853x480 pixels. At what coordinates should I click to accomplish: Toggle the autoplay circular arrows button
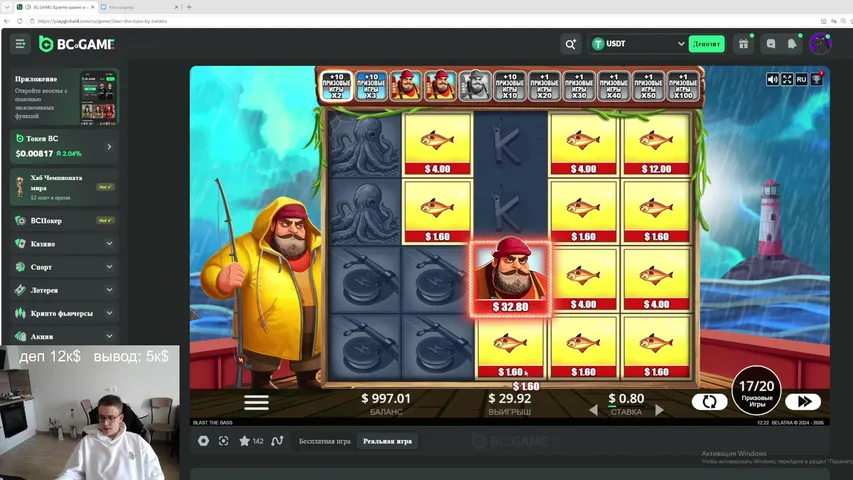709,402
